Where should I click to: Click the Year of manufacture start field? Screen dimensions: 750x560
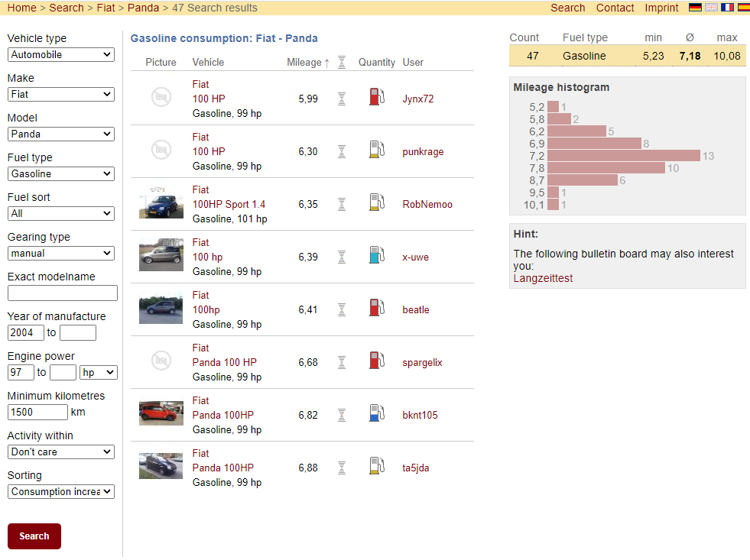pos(26,332)
